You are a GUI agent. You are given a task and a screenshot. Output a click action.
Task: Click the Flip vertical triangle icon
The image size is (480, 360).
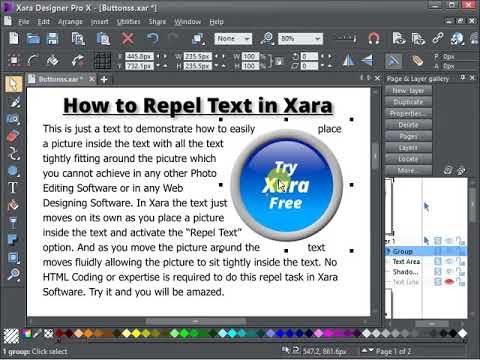[367, 60]
